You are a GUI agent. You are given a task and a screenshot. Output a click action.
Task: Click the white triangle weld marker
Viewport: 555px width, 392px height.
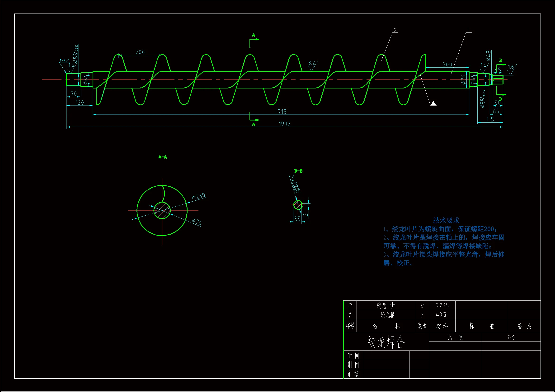pyautogui.click(x=433, y=103)
